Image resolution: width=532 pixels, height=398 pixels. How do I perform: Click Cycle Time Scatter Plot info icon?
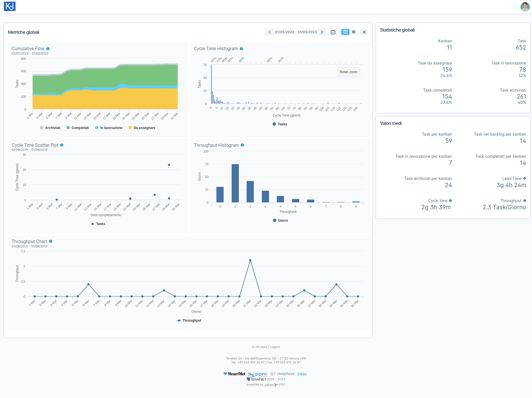pyautogui.click(x=62, y=145)
